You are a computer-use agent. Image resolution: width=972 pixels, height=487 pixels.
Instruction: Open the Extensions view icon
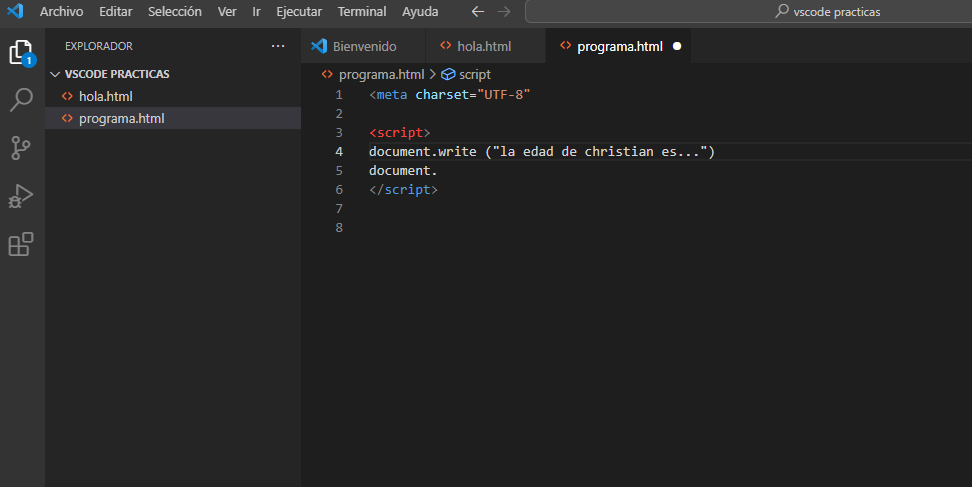(21, 244)
